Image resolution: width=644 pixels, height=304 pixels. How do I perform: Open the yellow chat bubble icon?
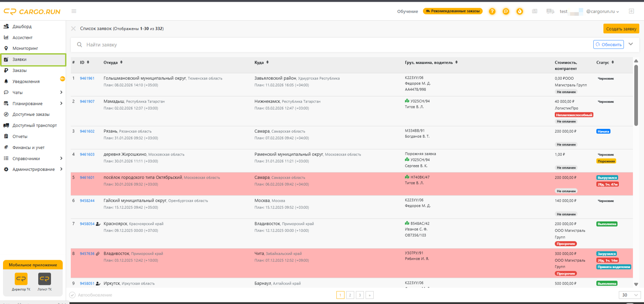[506, 11]
